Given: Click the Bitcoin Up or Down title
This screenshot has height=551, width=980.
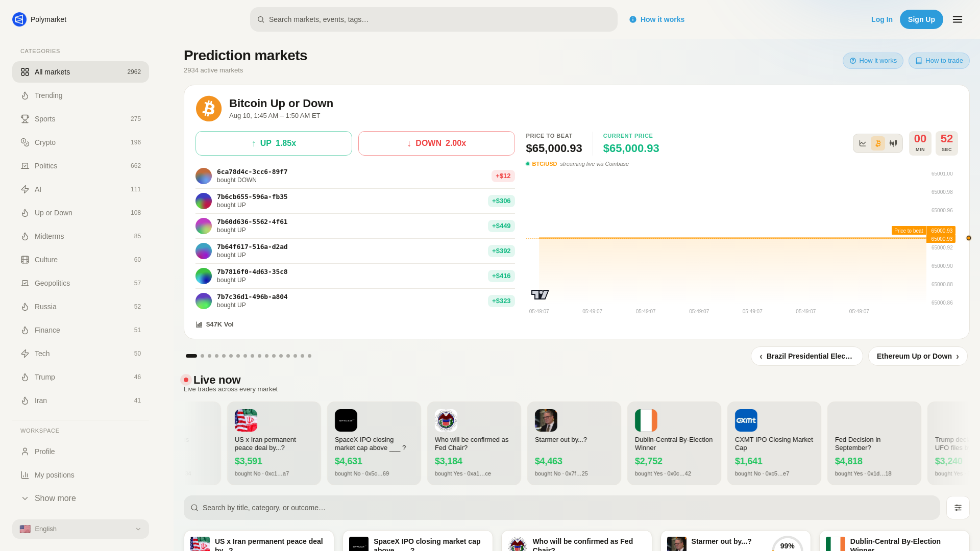Looking at the screenshot, I should (x=281, y=104).
